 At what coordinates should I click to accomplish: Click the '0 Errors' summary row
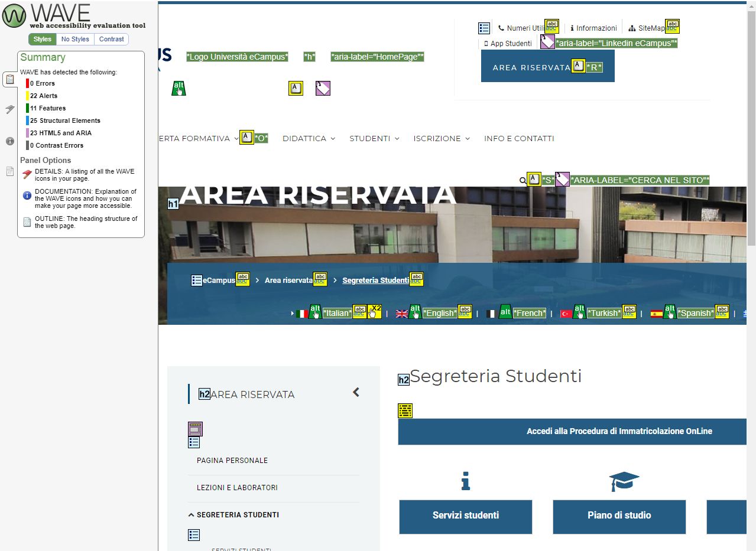(x=43, y=83)
